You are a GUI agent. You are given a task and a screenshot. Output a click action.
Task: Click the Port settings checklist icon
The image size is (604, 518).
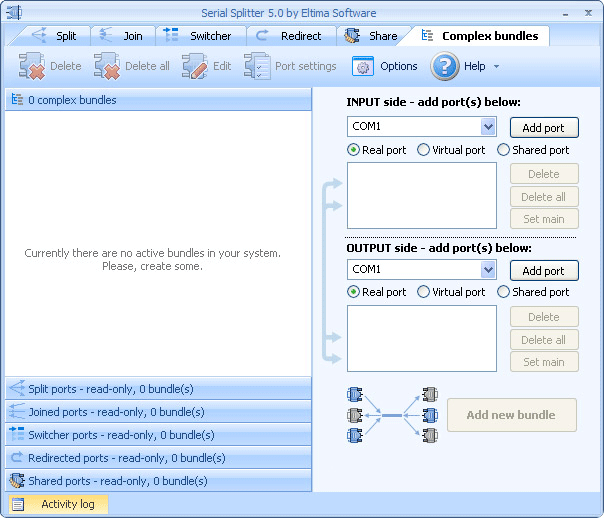click(x=257, y=66)
